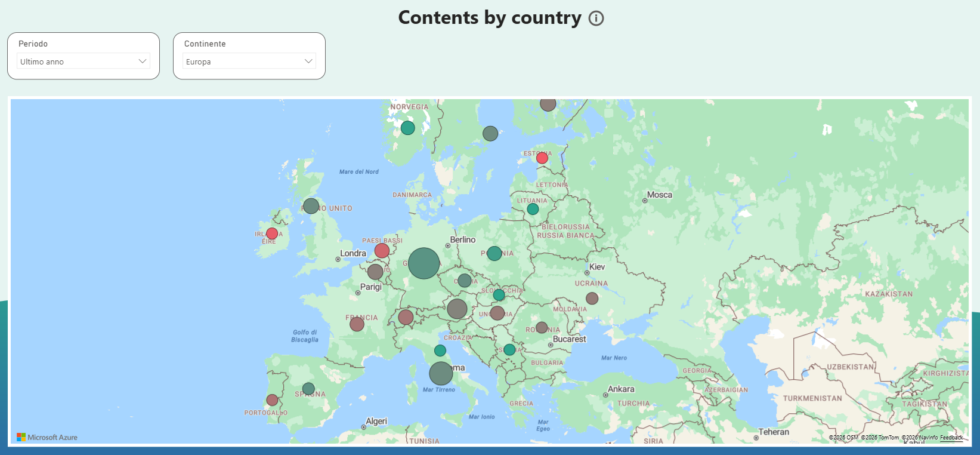Select the gray bubble over Austria
Viewport: 980px width, 455px height.
[x=457, y=309]
